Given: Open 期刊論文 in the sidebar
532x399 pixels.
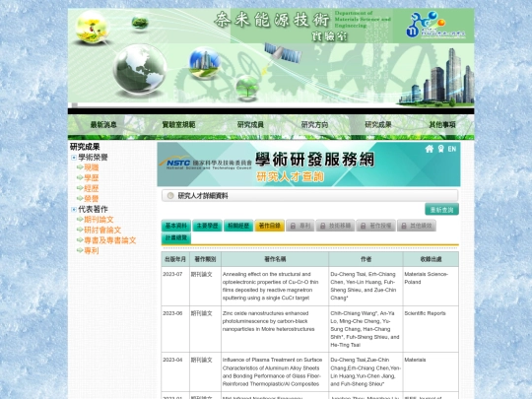Looking at the screenshot, I should click(99, 220).
